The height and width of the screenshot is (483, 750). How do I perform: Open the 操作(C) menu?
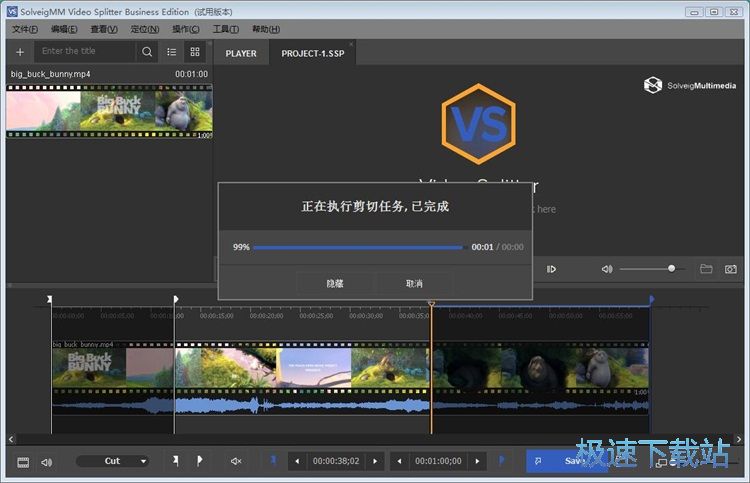click(x=186, y=29)
